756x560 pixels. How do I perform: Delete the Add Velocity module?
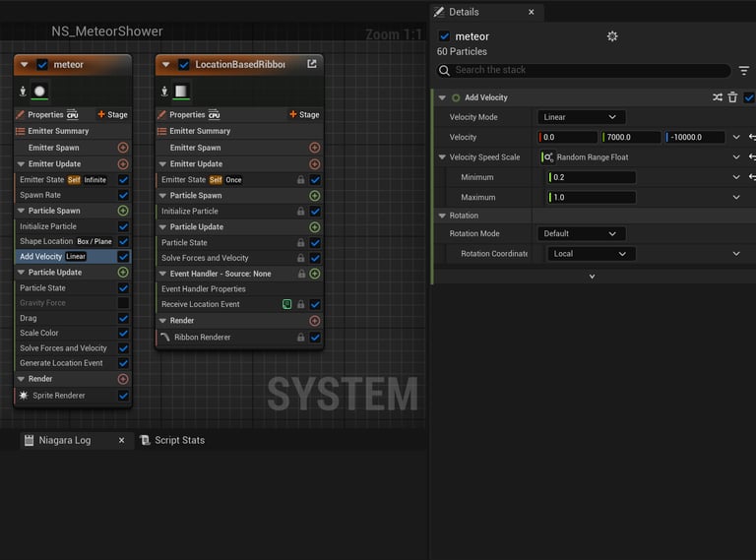click(x=732, y=97)
